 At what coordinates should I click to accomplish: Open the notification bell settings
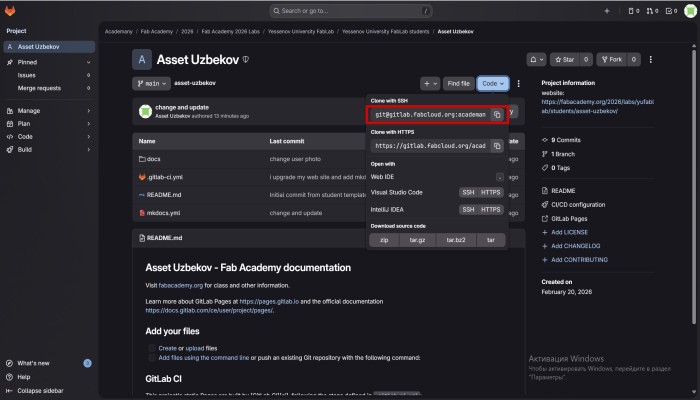[538, 60]
